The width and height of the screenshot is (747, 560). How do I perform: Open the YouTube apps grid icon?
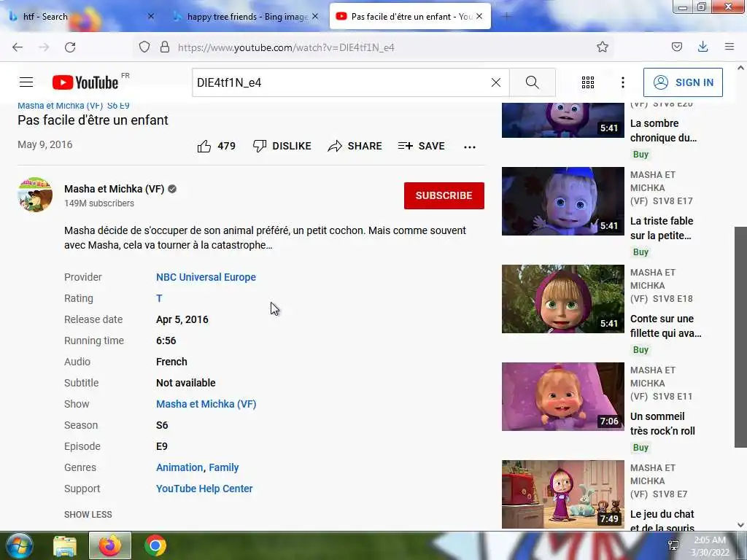(588, 82)
